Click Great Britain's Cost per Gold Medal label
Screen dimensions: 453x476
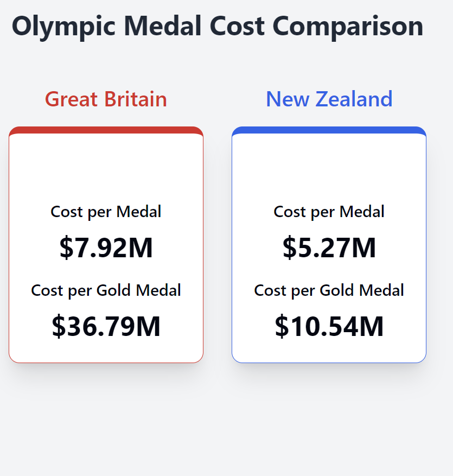[x=106, y=290]
